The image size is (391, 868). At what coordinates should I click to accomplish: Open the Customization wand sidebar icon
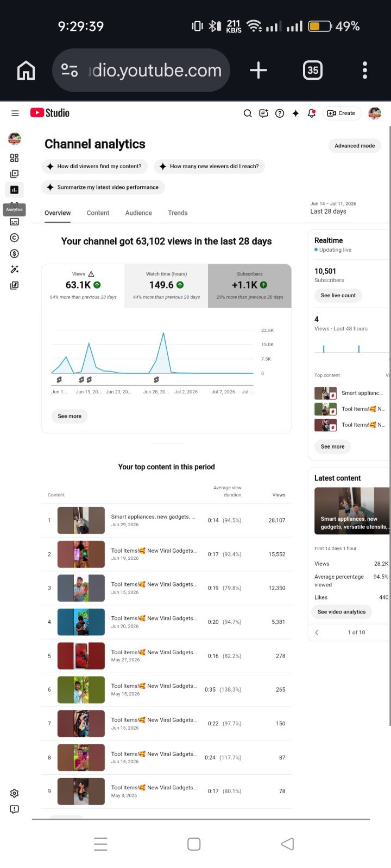[15, 269]
